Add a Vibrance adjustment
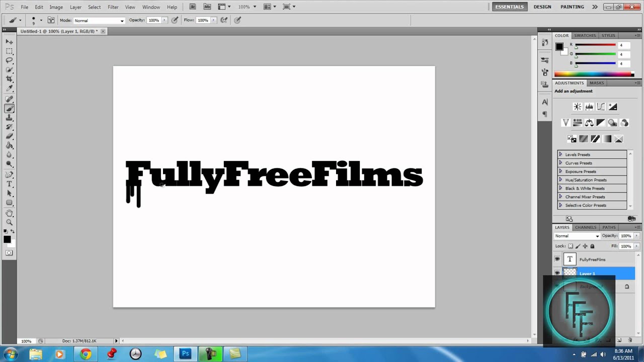This screenshot has width=644, height=362. [x=566, y=123]
